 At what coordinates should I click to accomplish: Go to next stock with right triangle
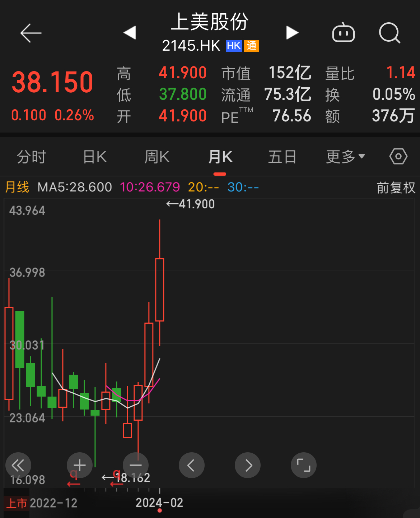pyautogui.click(x=292, y=33)
